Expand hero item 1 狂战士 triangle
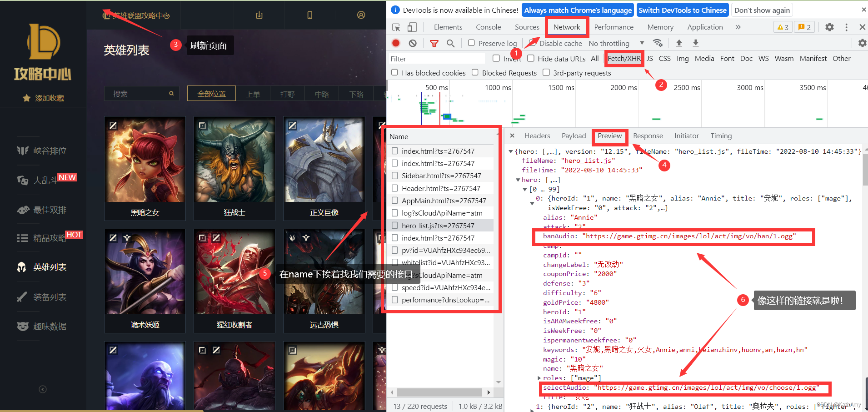 [532, 410]
